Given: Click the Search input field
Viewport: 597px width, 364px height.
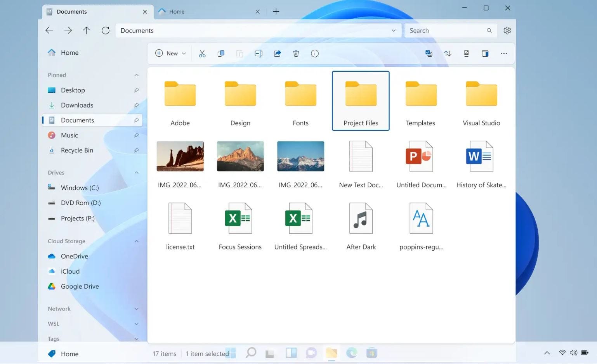Looking at the screenshot, I should point(446,30).
